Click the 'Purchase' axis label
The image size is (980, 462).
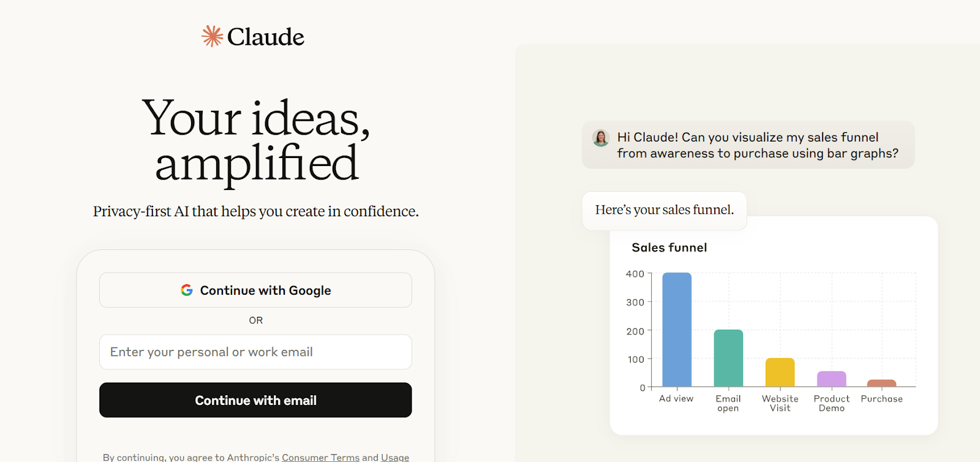point(882,398)
